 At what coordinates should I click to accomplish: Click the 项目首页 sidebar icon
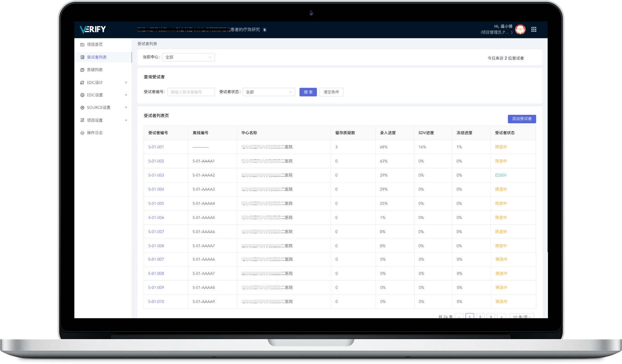[x=82, y=44]
